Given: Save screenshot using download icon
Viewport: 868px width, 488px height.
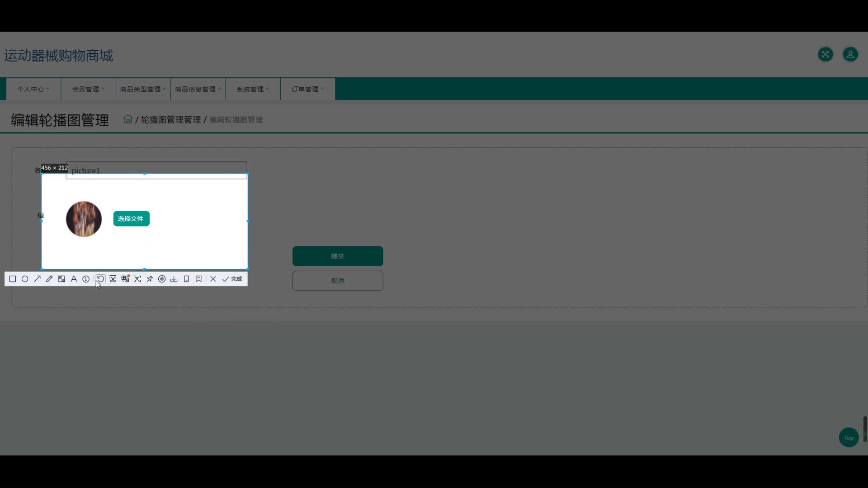Looking at the screenshot, I should (x=174, y=279).
